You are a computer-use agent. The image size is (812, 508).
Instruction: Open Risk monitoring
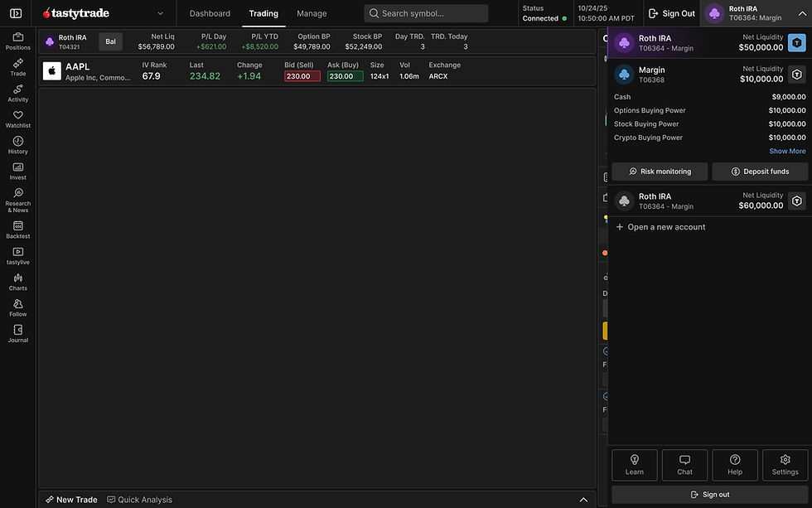coord(660,172)
